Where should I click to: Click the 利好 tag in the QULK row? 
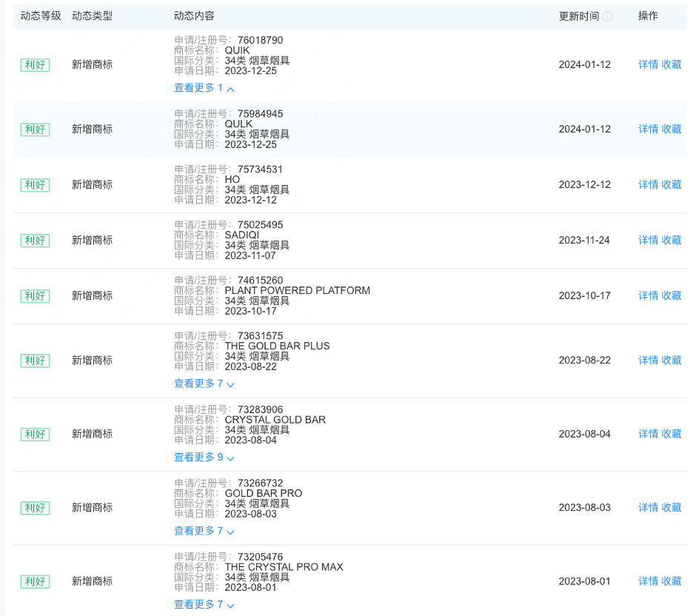pos(35,130)
